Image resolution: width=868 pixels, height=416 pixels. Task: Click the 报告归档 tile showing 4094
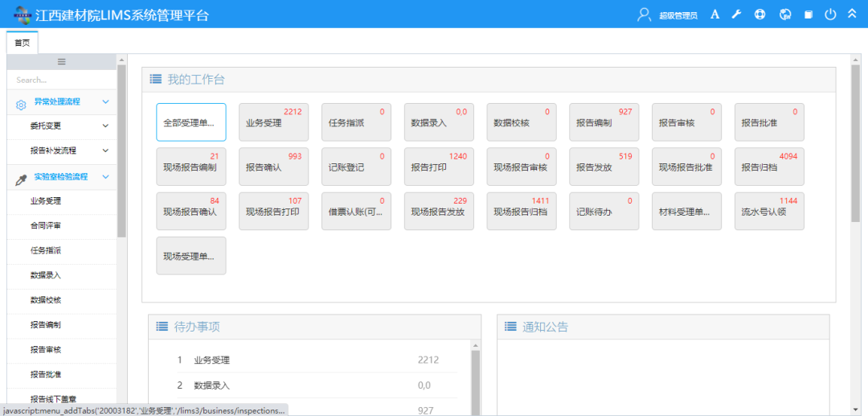[769, 167]
